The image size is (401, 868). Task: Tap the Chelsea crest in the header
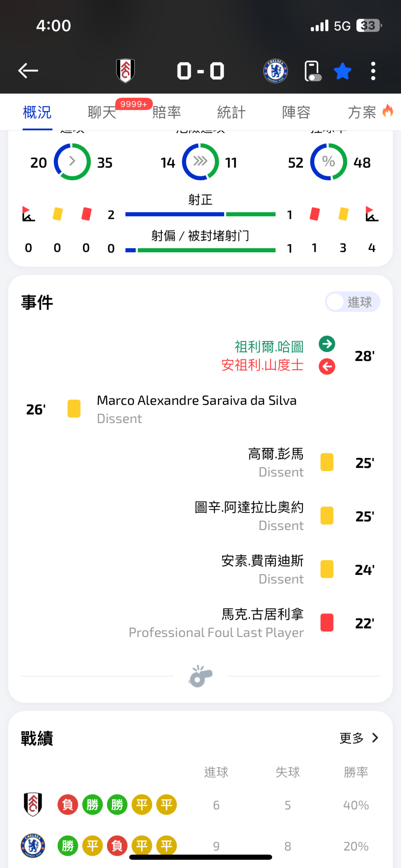point(276,71)
